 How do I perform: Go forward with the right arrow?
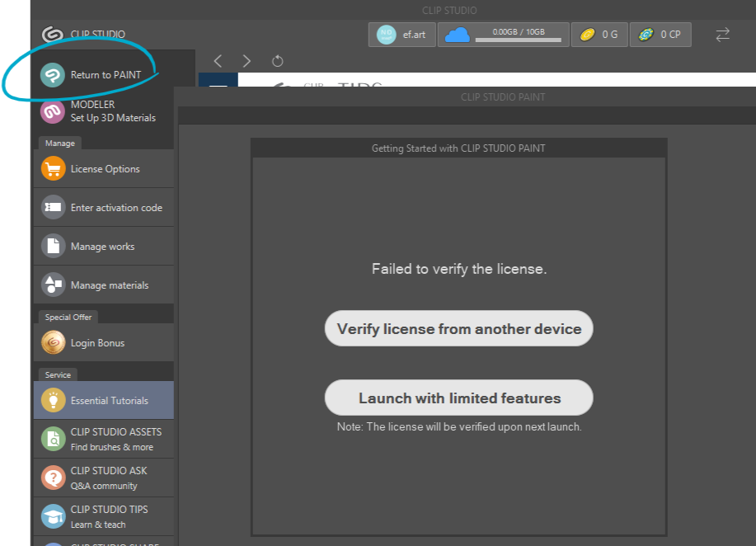(x=247, y=61)
